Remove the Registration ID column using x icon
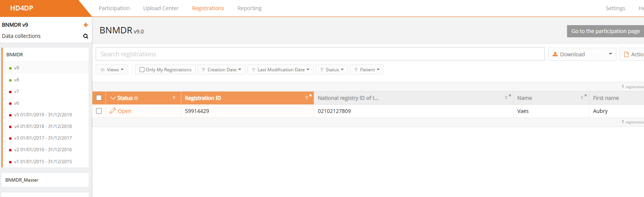The image size is (644, 197). [x=310, y=95]
